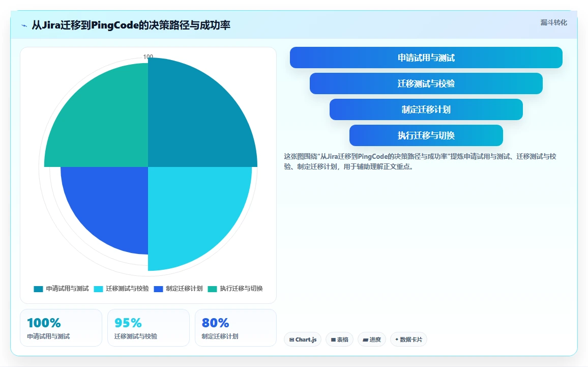Toggle the 执行迁移与切换 legend swatch
The image size is (588, 367).
click(212, 289)
